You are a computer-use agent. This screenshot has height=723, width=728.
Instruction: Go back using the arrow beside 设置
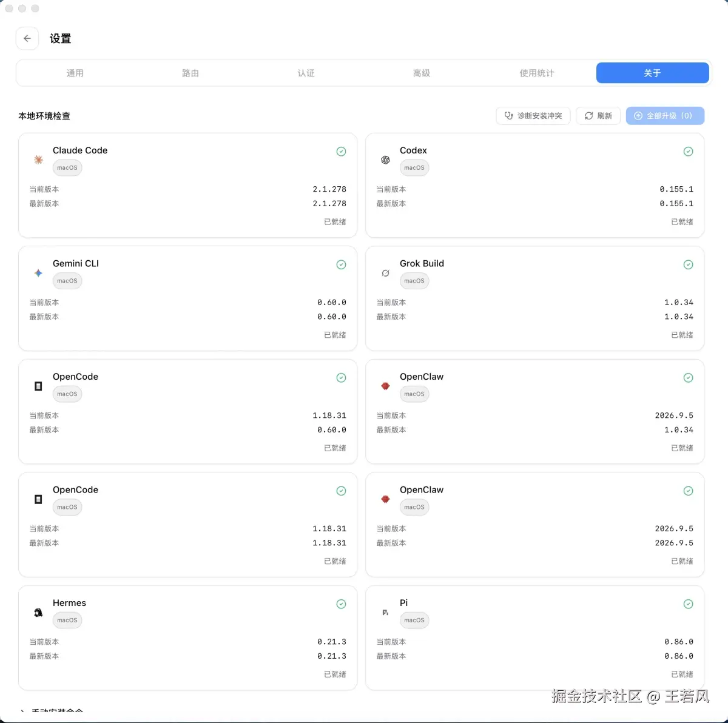tap(27, 38)
